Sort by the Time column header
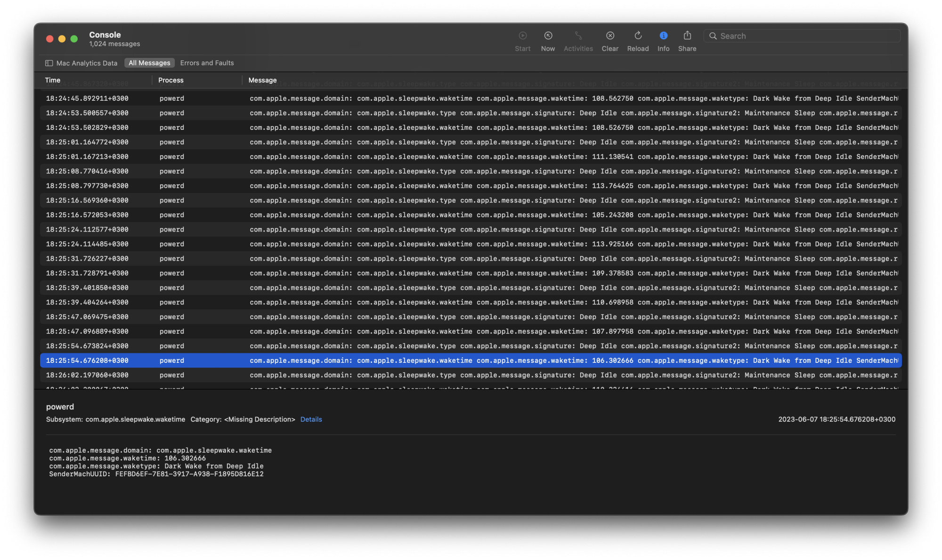The image size is (942, 560). point(53,80)
